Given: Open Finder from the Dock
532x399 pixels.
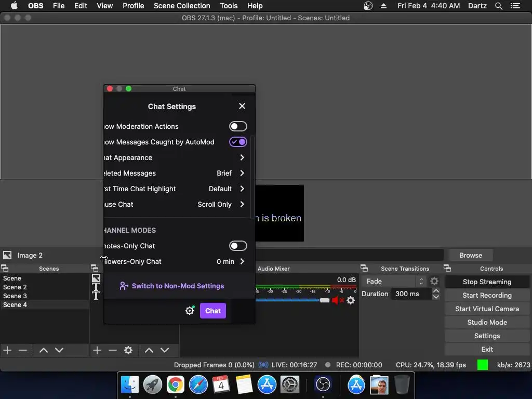Looking at the screenshot, I should 130,385.
